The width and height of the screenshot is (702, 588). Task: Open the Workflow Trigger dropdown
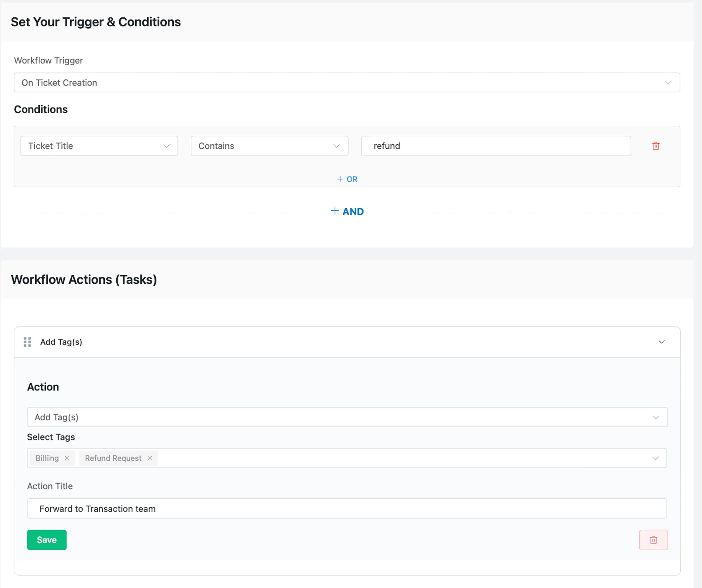pos(347,82)
